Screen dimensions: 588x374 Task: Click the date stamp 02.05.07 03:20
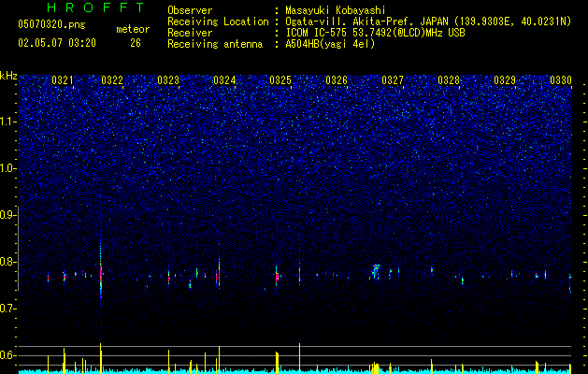tap(57, 43)
